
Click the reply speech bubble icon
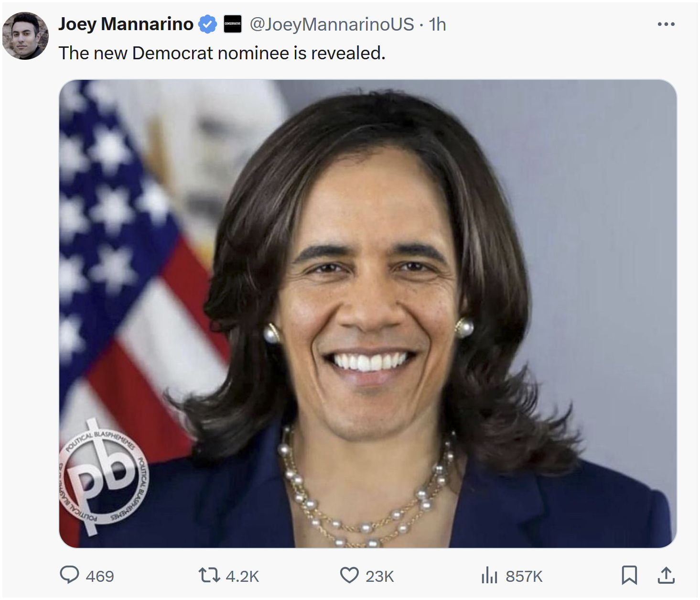[69, 575]
